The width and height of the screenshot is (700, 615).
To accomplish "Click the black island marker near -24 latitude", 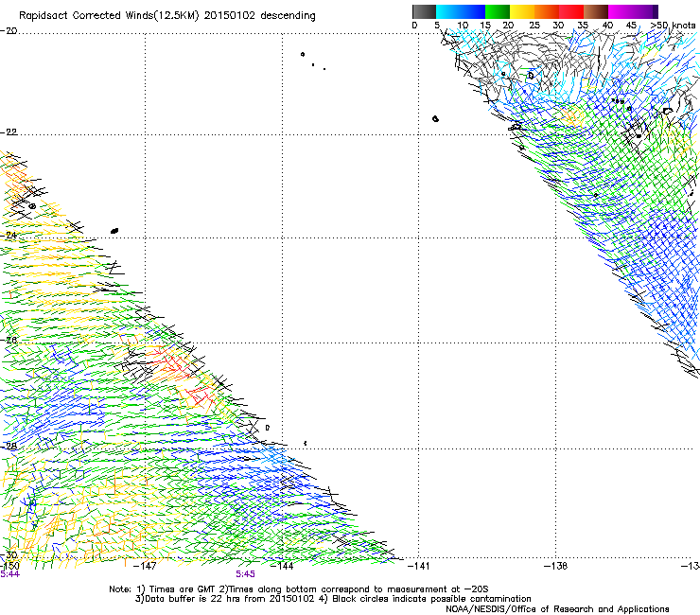I will (114, 231).
